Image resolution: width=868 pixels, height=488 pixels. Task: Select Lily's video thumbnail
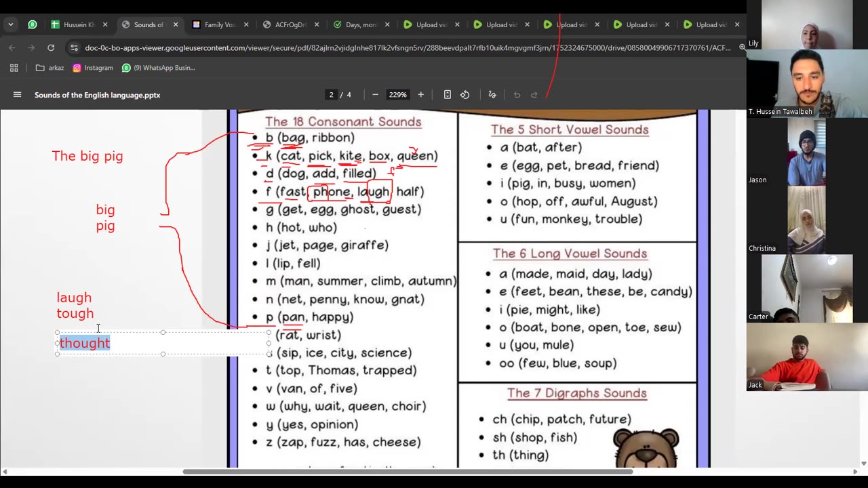pos(807,25)
